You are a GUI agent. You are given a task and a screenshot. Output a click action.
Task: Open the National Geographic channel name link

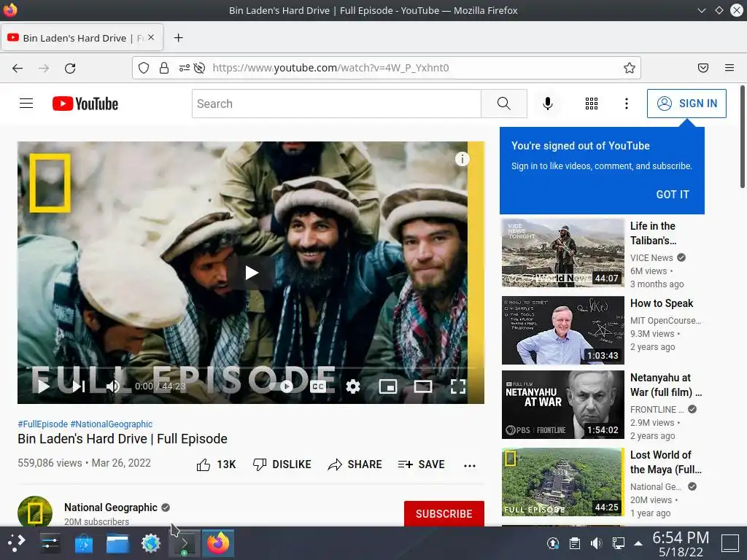[x=111, y=507]
